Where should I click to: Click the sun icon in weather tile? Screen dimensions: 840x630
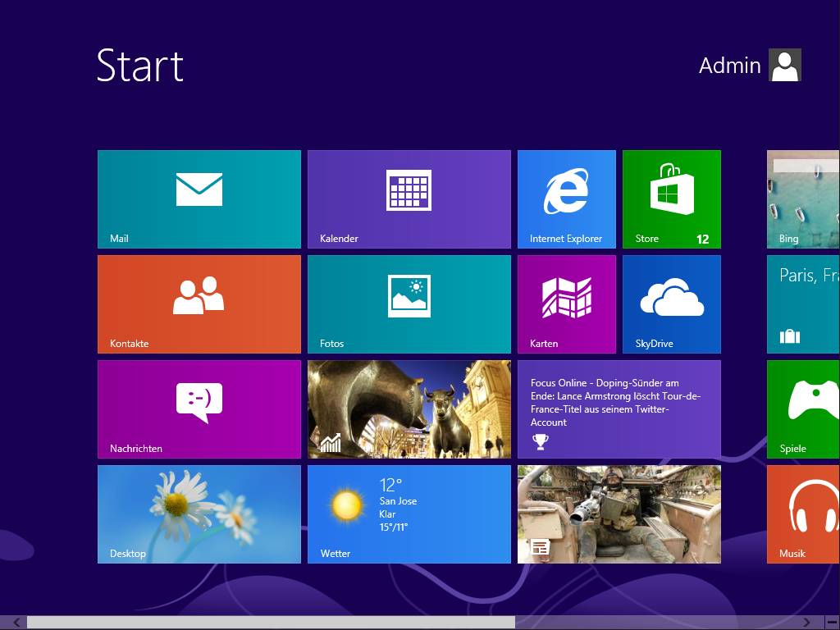(346, 505)
